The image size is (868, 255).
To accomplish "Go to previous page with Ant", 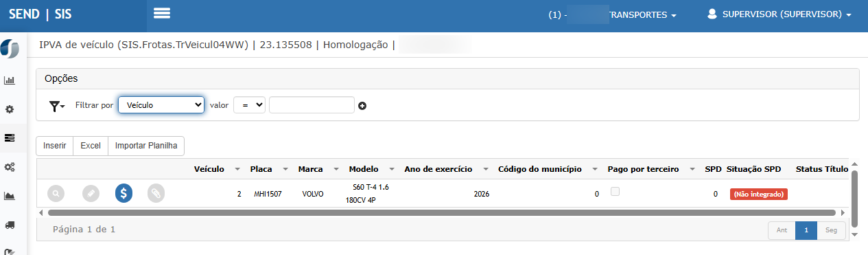I will click(x=782, y=230).
